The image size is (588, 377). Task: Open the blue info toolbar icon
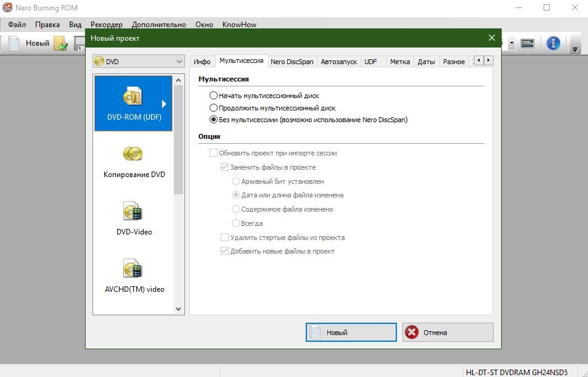(553, 43)
